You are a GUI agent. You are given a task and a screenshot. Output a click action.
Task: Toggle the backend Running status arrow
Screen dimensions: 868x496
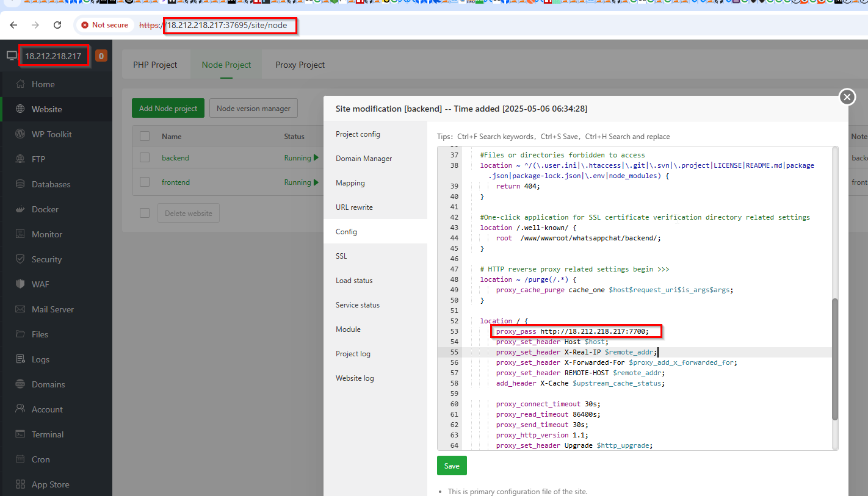pyautogui.click(x=316, y=158)
